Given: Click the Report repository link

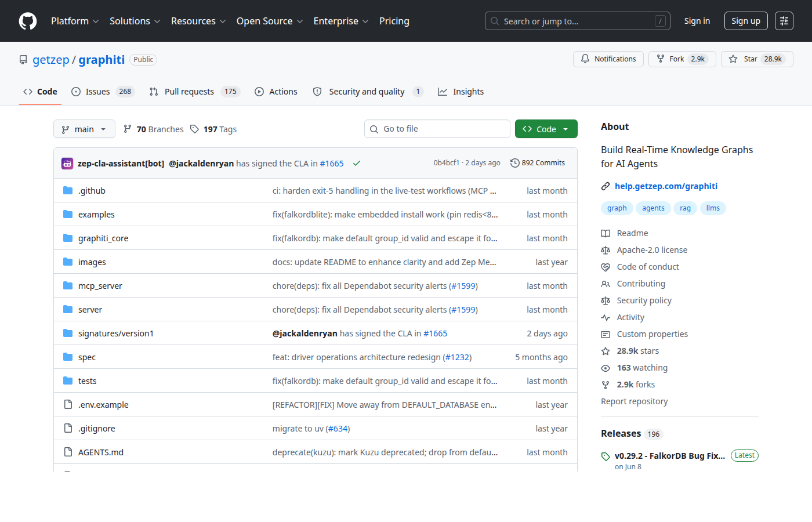Looking at the screenshot, I should click(635, 401).
